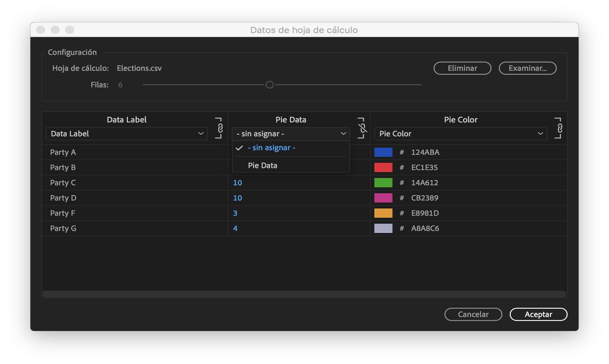Click the Data Label column header

pyautogui.click(x=127, y=119)
